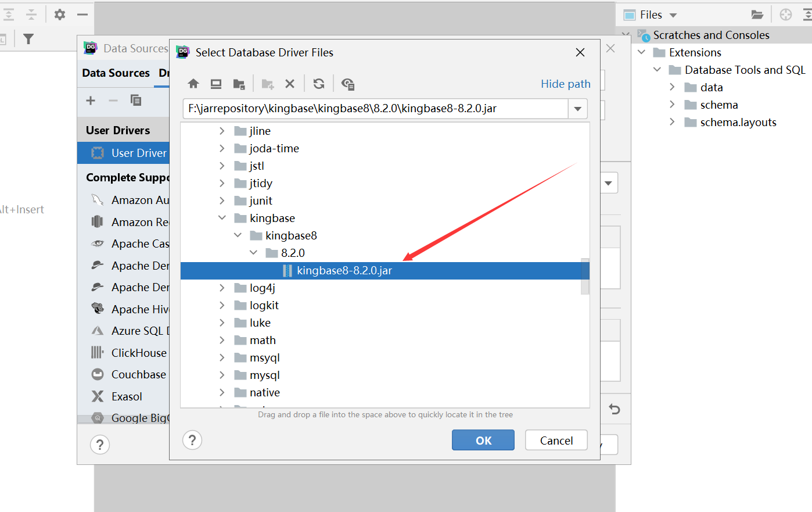
Task: Go to home directory in file chooser
Action: [193, 84]
